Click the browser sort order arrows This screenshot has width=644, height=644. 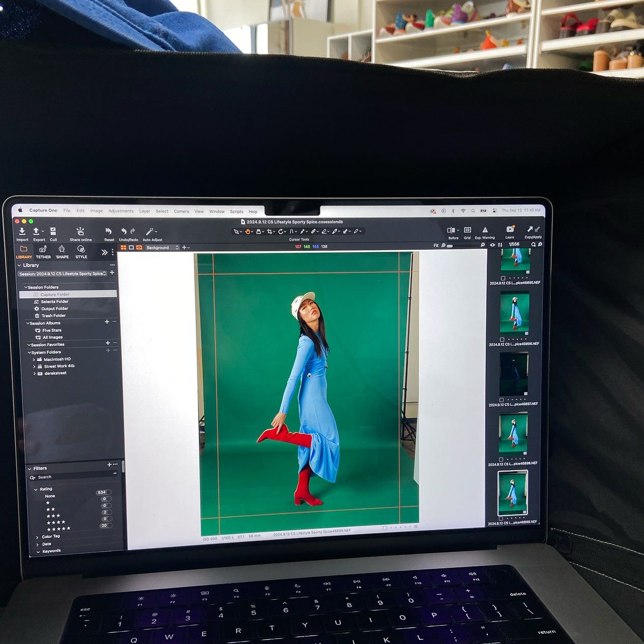[x=500, y=245]
